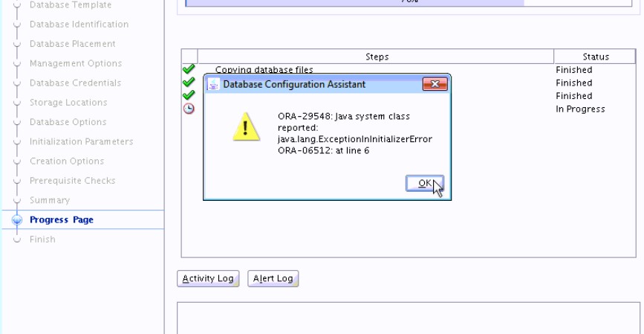Click the ORA-29548 error message text
The height and width of the screenshot is (334, 644).
tap(355, 127)
